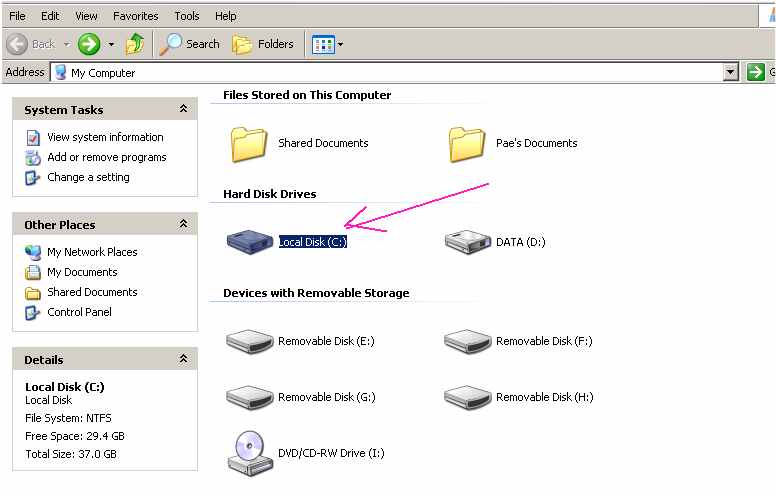This screenshot has width=776, height=496.
Task: Open the Edit menu
Action: tap(50, 16)
